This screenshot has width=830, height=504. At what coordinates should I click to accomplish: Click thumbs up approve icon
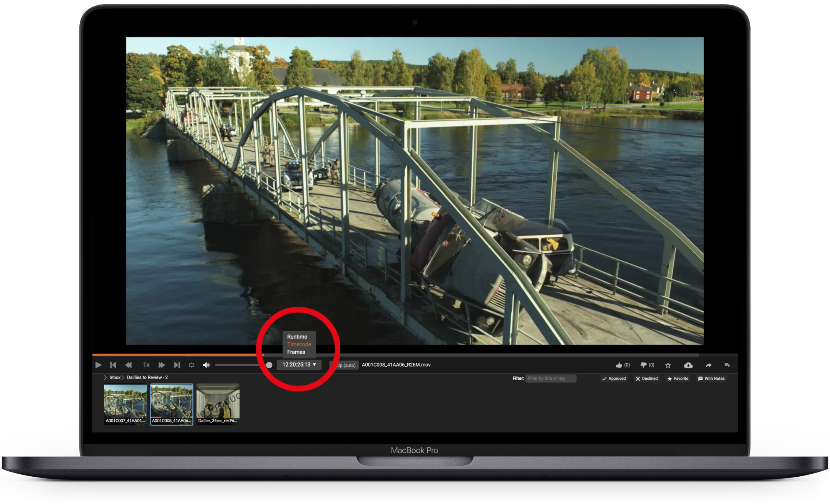tap(619, 365)
